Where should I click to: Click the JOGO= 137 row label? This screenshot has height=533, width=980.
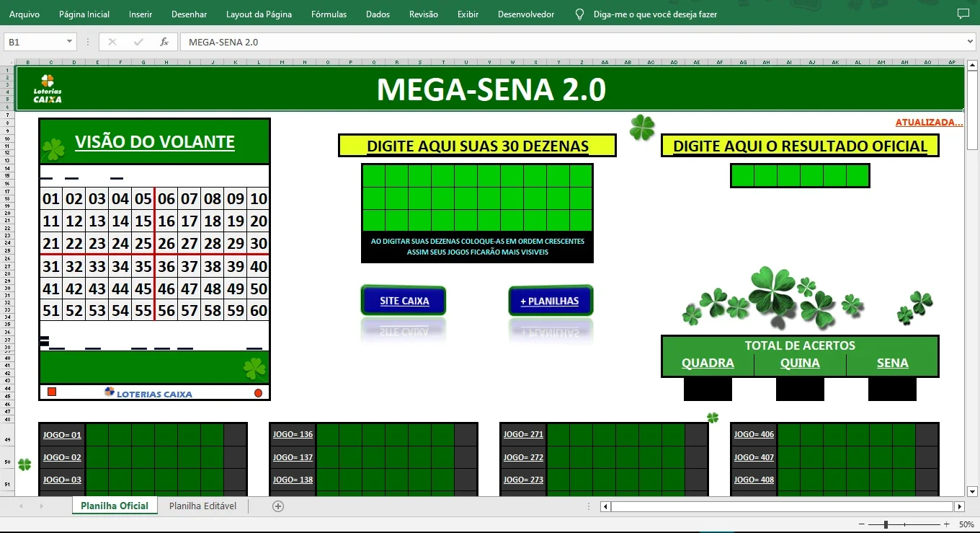[x=293, y=457]
